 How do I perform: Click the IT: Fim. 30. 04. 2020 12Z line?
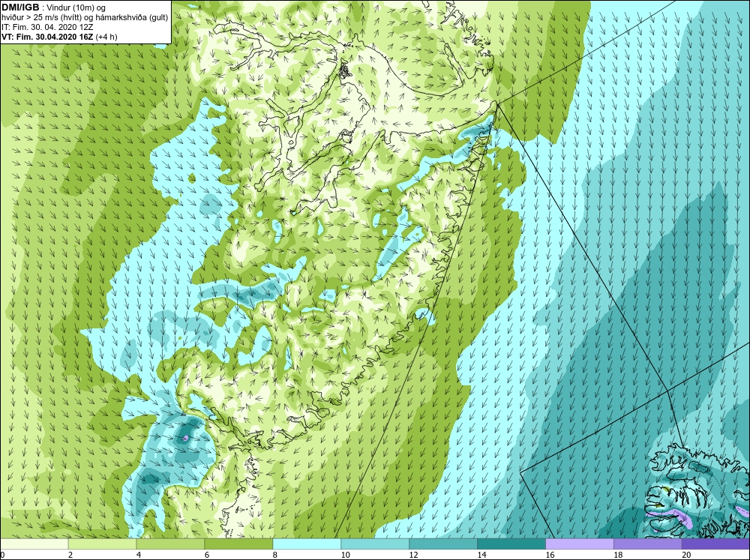(x=46, y=27)
